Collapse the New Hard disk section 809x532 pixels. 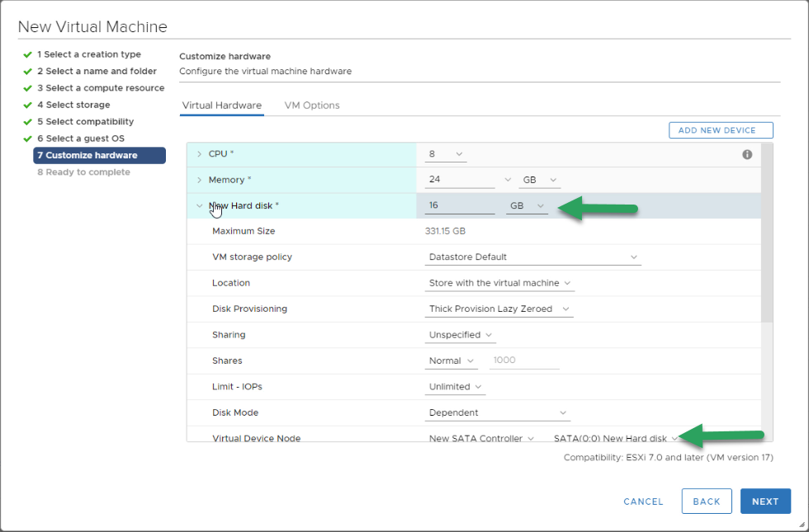coord(199,205)
